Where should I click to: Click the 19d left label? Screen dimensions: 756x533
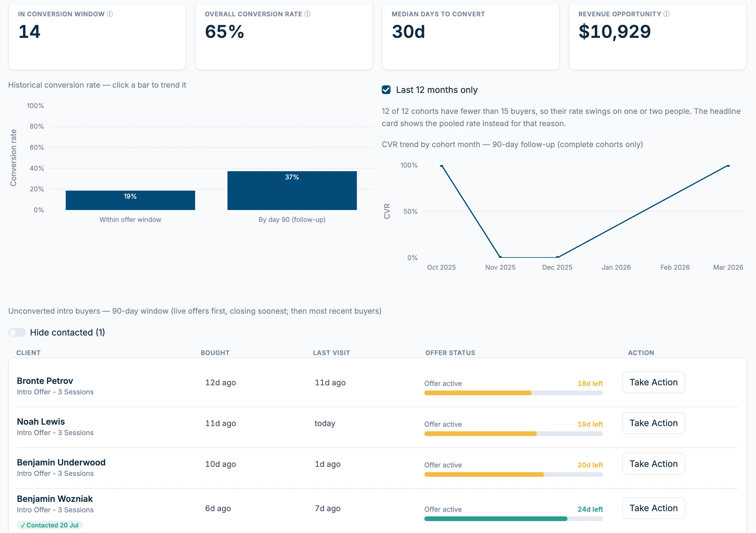[x=590, y=424]
